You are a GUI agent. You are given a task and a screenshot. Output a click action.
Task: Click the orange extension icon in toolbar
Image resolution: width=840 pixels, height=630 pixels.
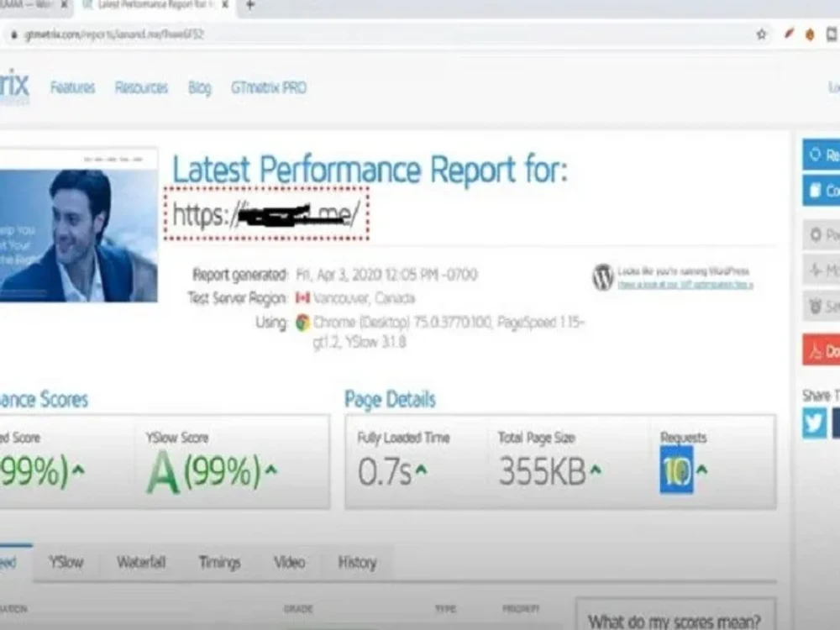[x=810, y=34]
